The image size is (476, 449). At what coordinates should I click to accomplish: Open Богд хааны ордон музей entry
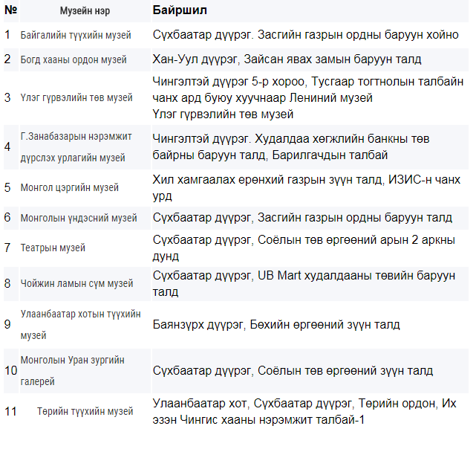pyautogui.click(x=74, y=59)
